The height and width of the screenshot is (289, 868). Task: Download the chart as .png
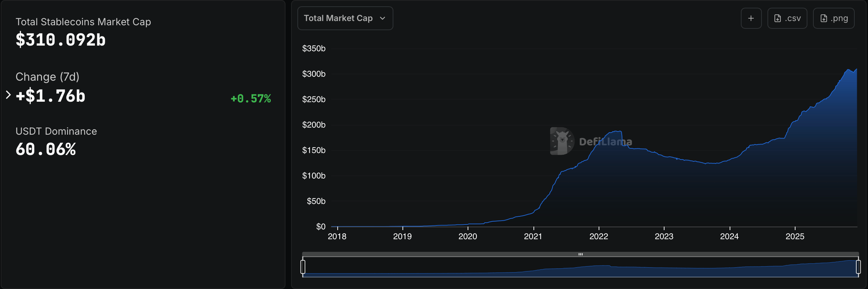(833, 18)
